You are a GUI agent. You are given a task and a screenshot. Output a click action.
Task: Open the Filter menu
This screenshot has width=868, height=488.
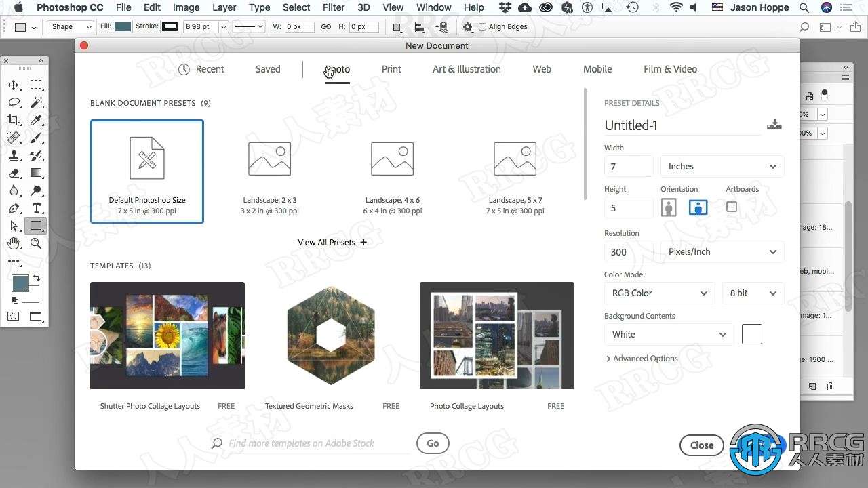[334, 7]
